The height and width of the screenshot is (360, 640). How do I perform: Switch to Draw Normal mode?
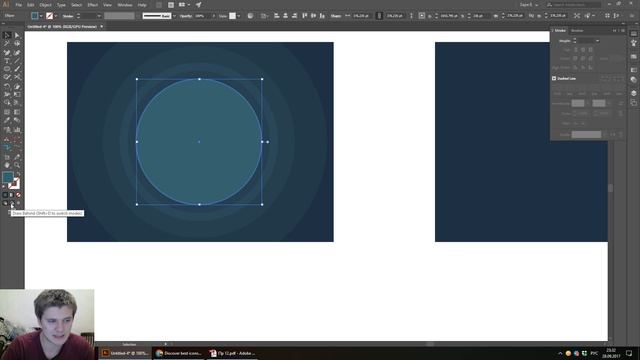pyautogui.click(x=5, y=203)
